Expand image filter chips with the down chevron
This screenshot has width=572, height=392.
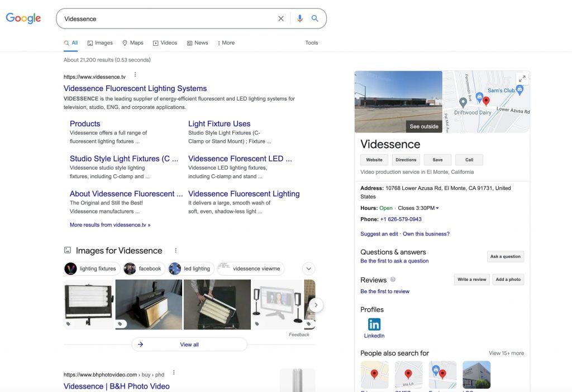(308, 269)
